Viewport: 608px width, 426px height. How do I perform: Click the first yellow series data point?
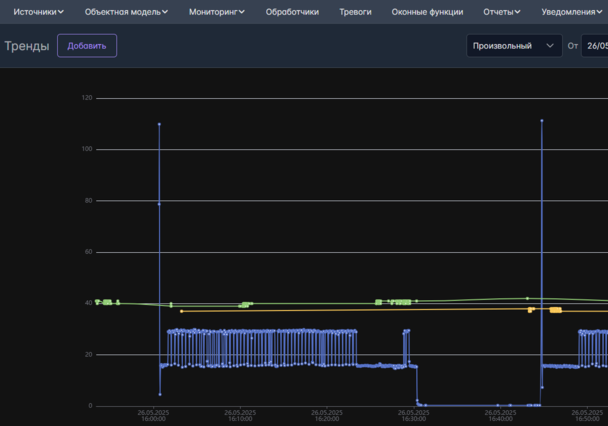[x=181, y=311]
